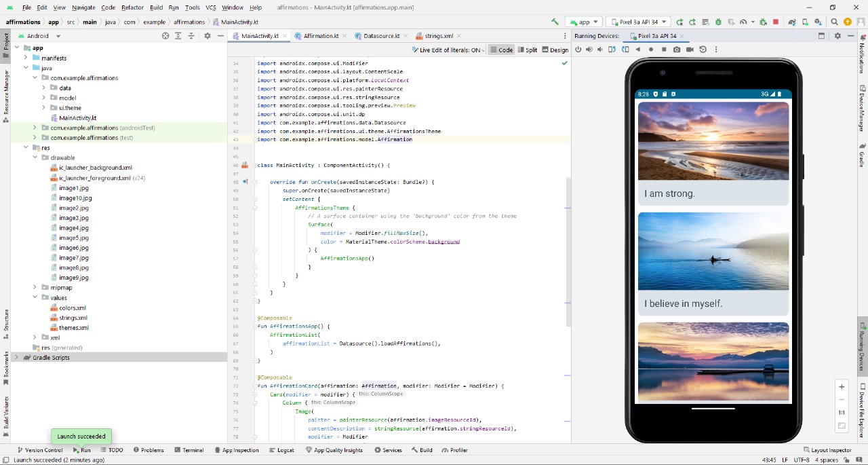
Task: Click the emulator Overview square button
Action: [664, 50]
